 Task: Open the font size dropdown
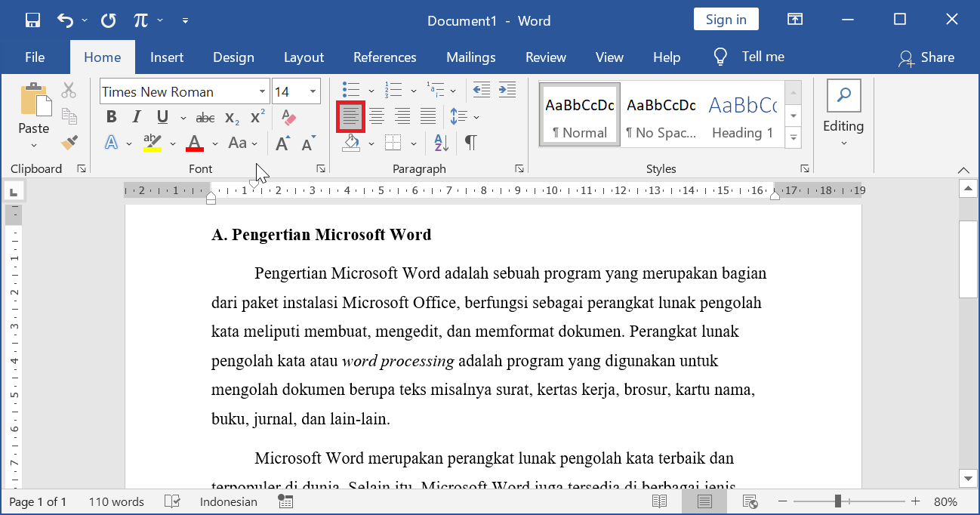tap(313, 92)
